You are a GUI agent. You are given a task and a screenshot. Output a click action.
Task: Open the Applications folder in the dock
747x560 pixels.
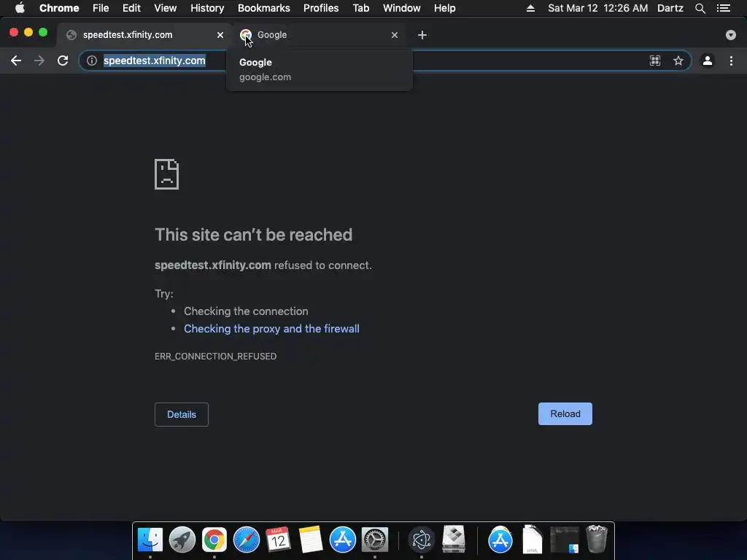tap(500, 540)
